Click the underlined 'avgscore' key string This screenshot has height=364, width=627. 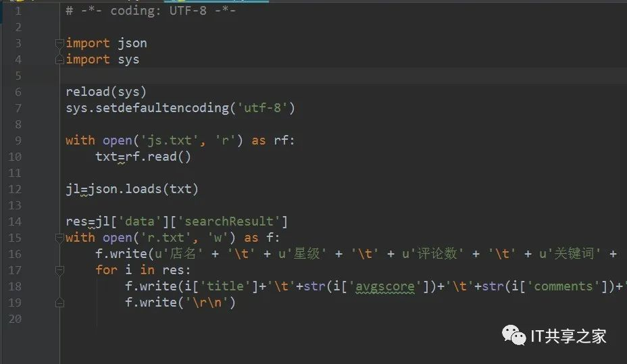click(384, 286)
